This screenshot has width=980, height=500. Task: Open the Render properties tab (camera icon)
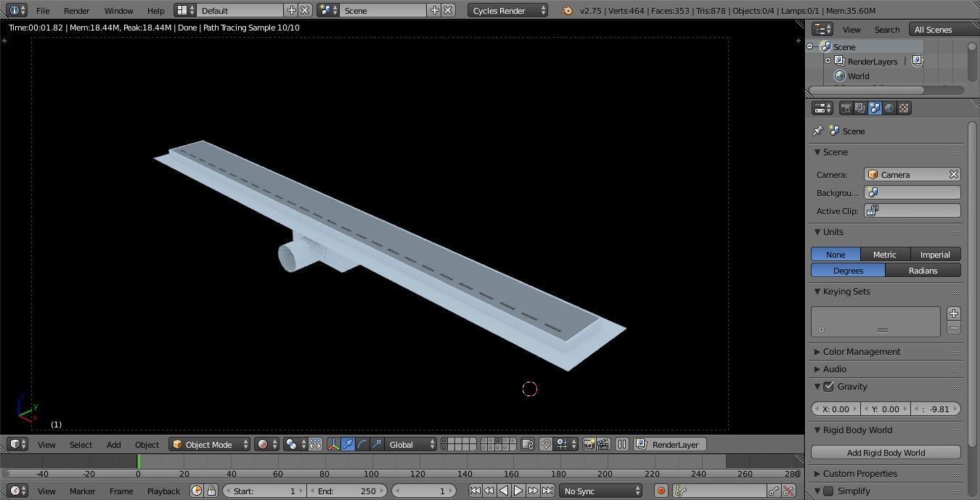click(846, 108)
